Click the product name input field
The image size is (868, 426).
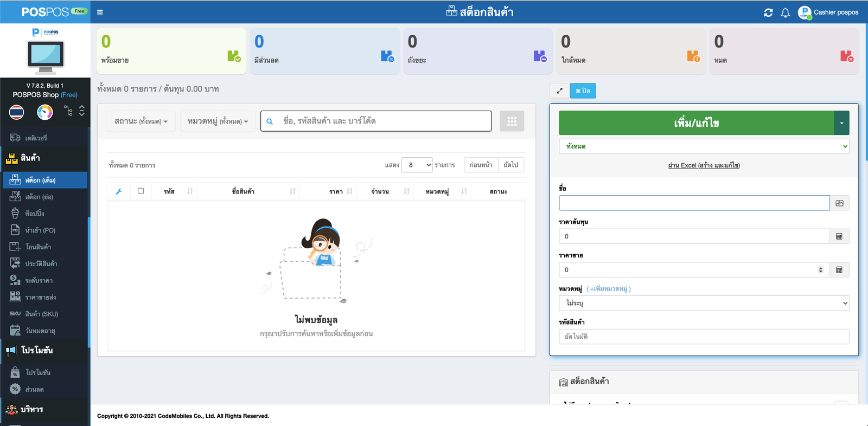click(694, 203)
